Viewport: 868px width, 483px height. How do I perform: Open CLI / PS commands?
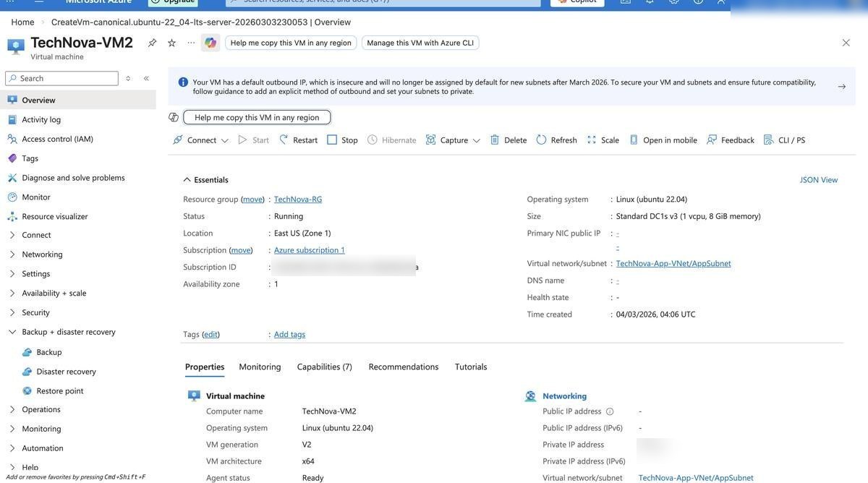[784, 140]
